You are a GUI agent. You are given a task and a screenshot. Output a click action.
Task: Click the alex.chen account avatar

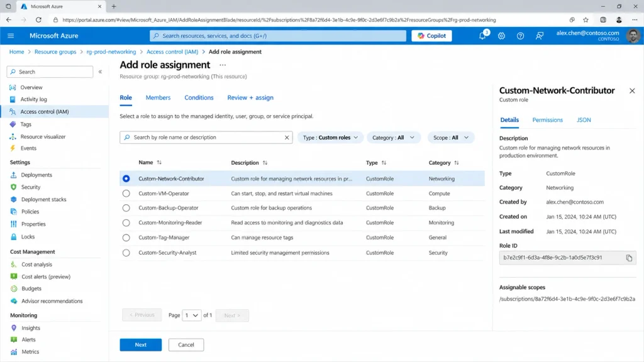pyautogui.click(x=633, y=36)
